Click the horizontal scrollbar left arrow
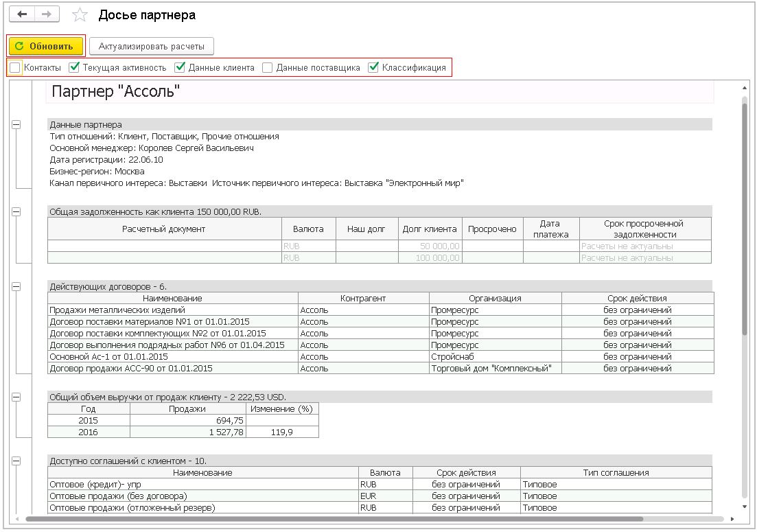Viewport: 757px width, 532px height. [x=17, y=519]
